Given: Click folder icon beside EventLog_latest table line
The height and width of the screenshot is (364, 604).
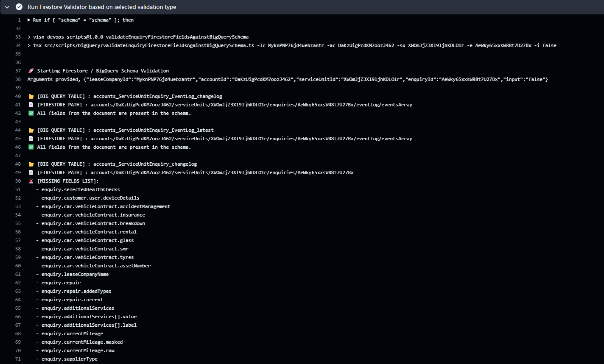Looking at the screenshot, I should pyautogui.click(x=31, y=130).
